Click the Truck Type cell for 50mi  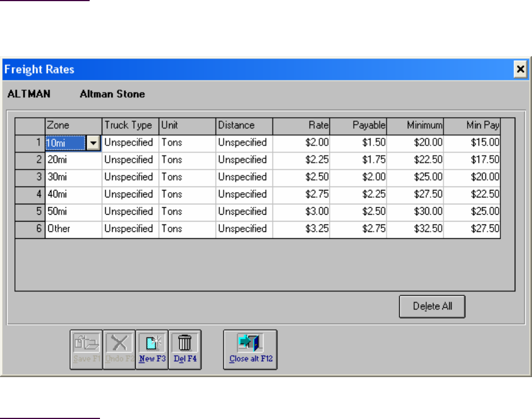pos(130,211)
